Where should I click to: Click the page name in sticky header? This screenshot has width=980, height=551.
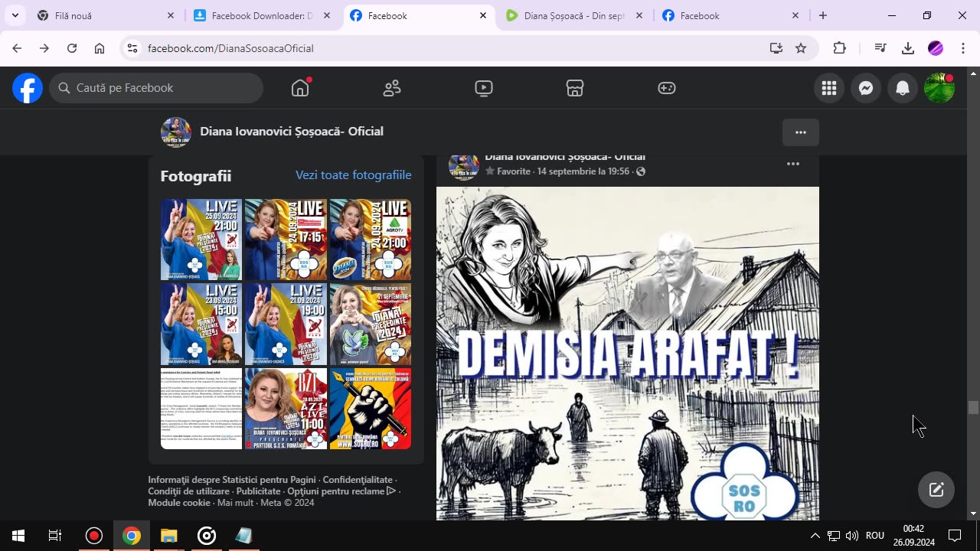(x=292, y=132)
